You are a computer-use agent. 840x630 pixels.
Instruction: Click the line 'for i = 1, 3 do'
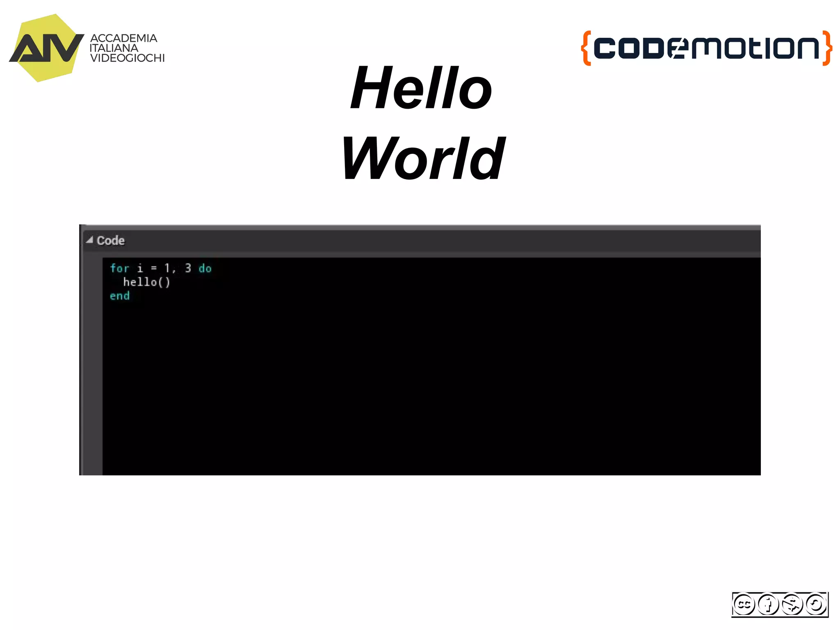click(x=161, y=268)
